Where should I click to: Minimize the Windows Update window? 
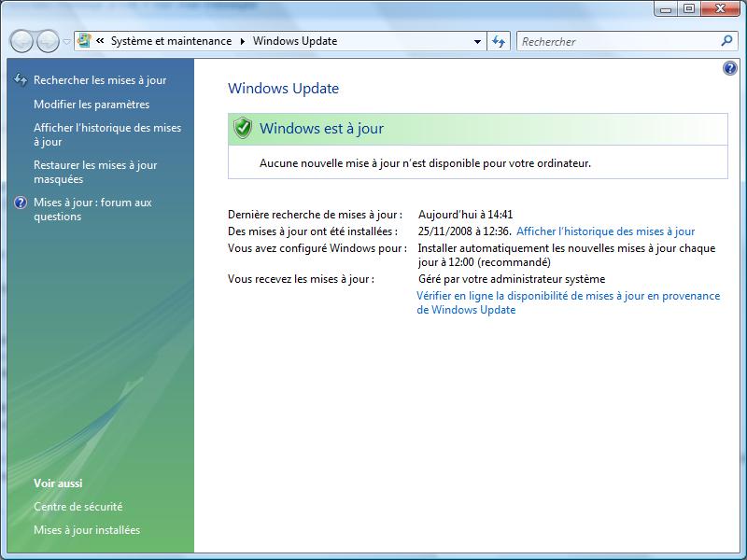pyautogui.click(x=666, y=8)
